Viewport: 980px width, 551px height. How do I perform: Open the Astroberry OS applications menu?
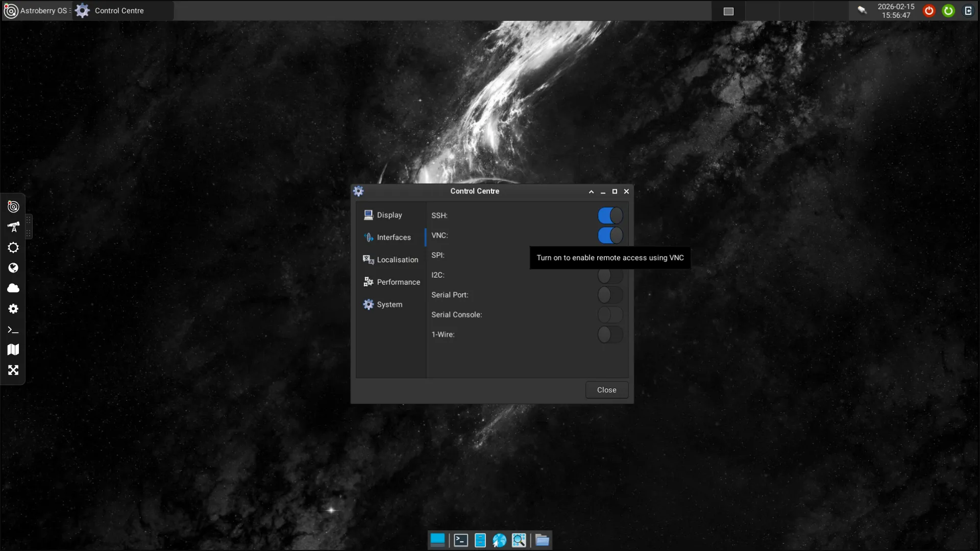click(x=37, y=11)
